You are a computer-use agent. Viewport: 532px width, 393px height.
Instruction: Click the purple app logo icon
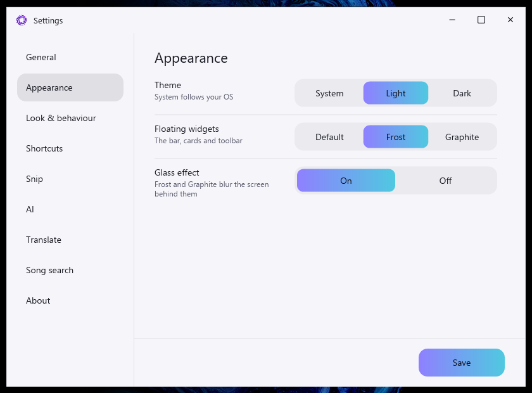[x=22, y=20]
